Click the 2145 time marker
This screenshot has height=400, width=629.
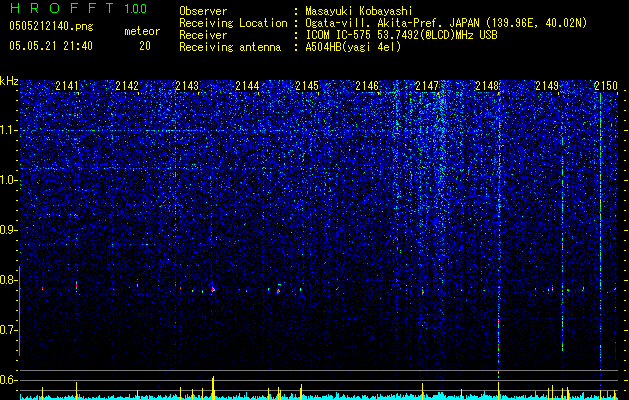point(307,85)
